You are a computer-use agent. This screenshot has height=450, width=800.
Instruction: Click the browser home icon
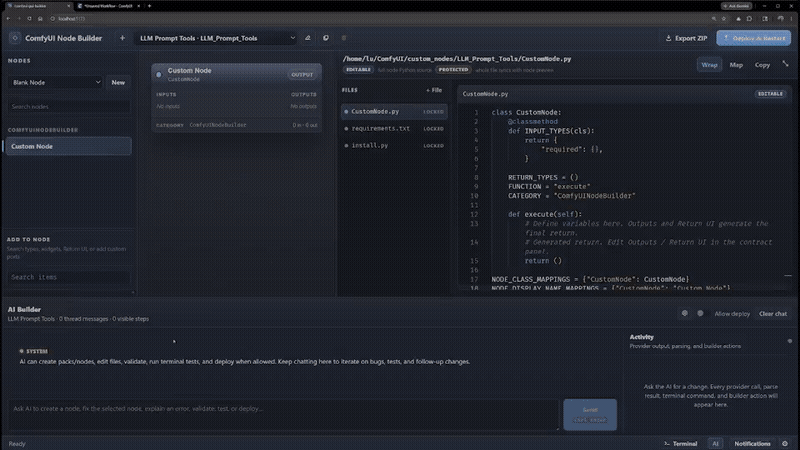point(40,18)
